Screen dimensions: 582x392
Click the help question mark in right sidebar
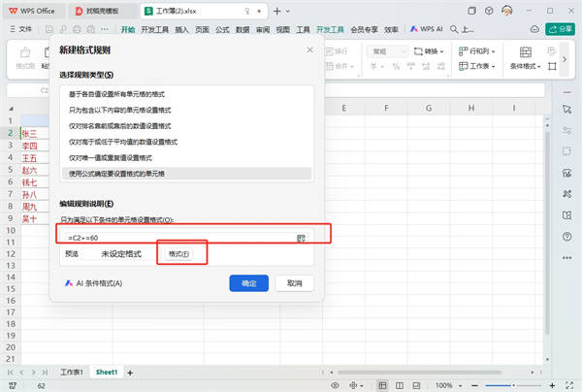point(566,237)
